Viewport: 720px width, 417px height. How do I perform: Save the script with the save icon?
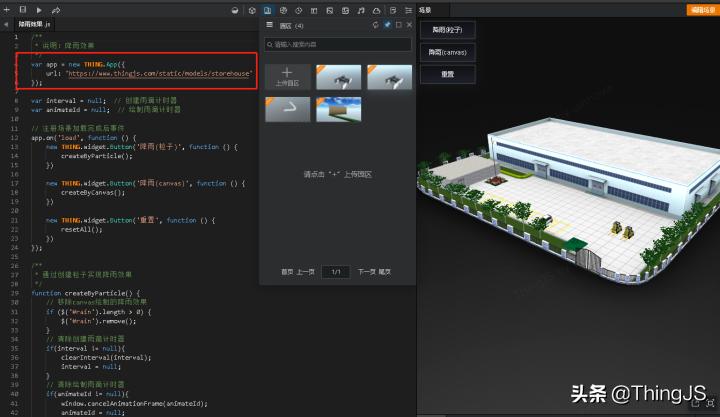point(22,10)
